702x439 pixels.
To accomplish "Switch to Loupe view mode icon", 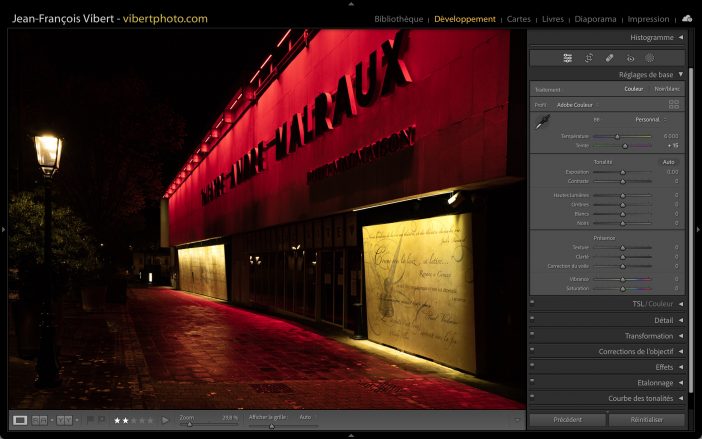I will coord(20,420).
